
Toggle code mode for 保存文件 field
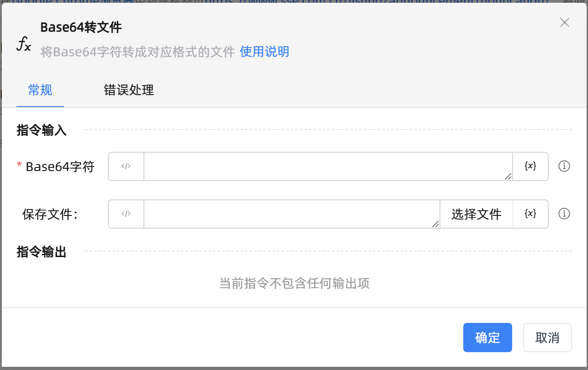126,214
